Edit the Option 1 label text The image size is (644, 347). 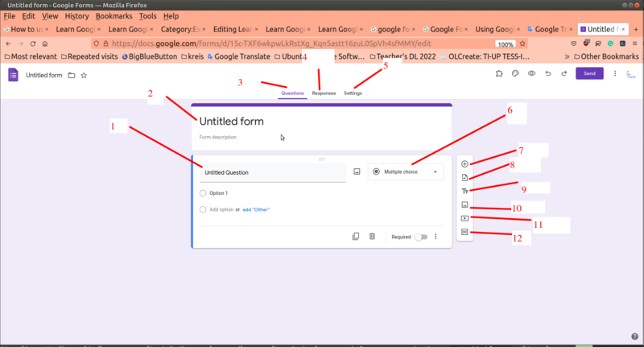point(218,193)
